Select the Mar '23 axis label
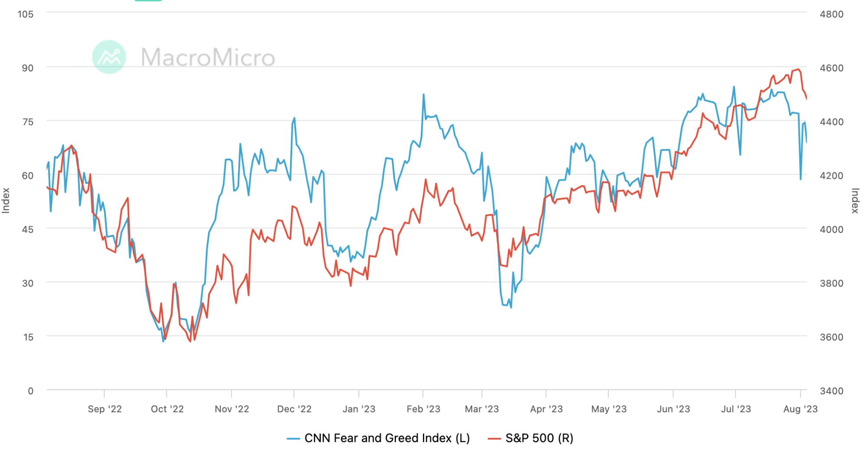Screen dimensions: 868x459 (482, 409)
